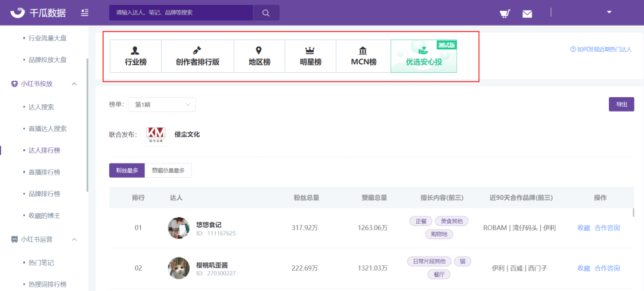Click the 导出 export button
Screen dimensions: 644x291
621,104
